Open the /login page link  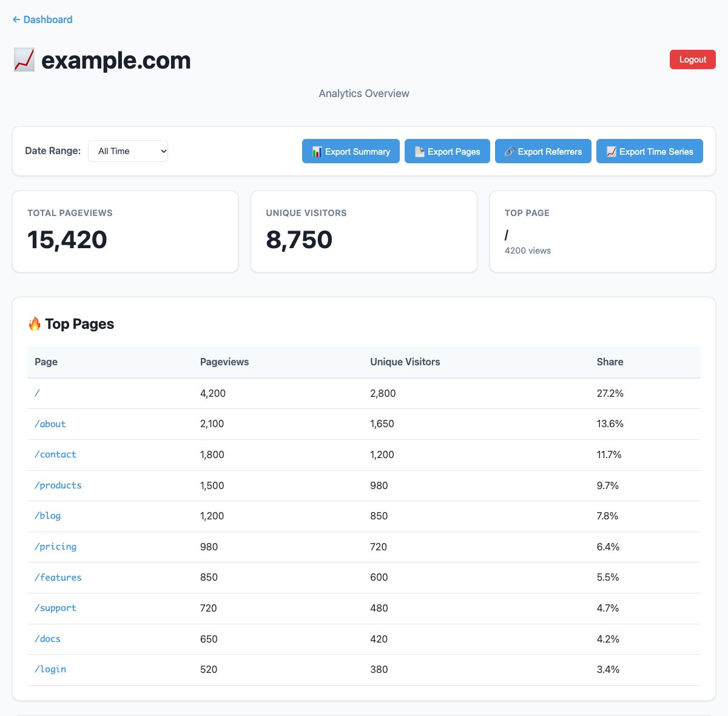point(50,669)
